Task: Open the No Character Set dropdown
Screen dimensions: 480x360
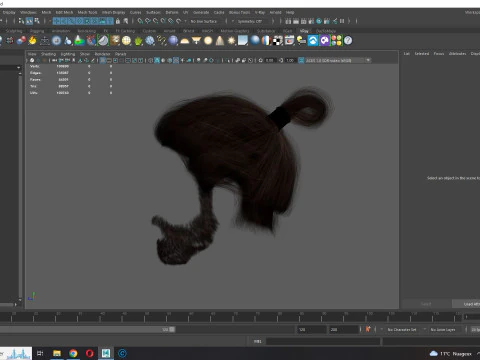Action: click(402, 330)
